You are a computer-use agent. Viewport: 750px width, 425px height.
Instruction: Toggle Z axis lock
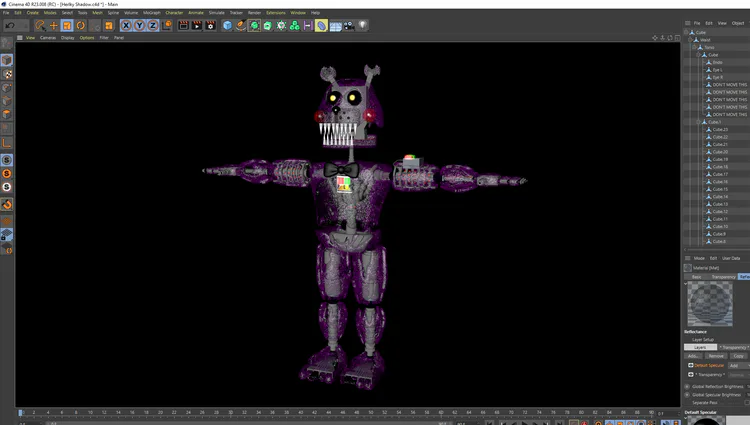153,25
